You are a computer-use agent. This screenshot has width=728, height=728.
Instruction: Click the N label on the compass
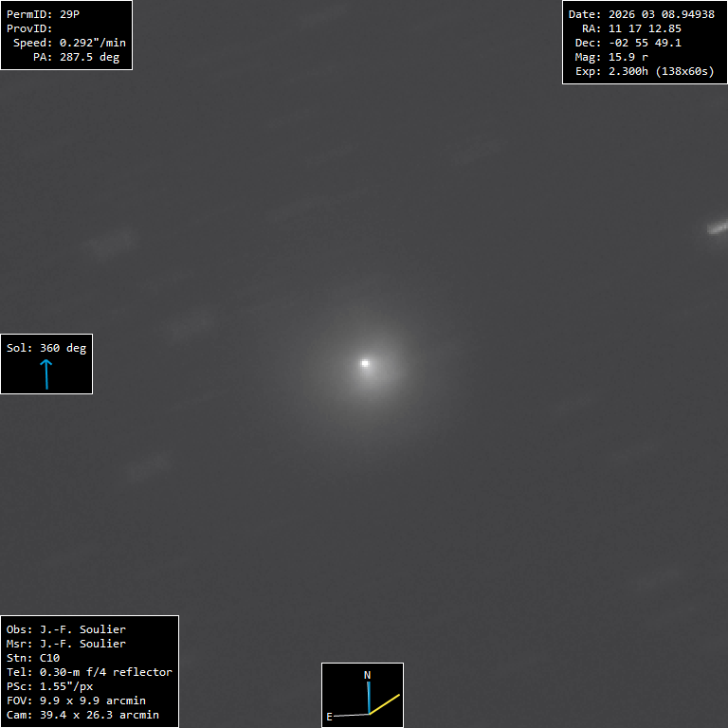tap(368, 675)
